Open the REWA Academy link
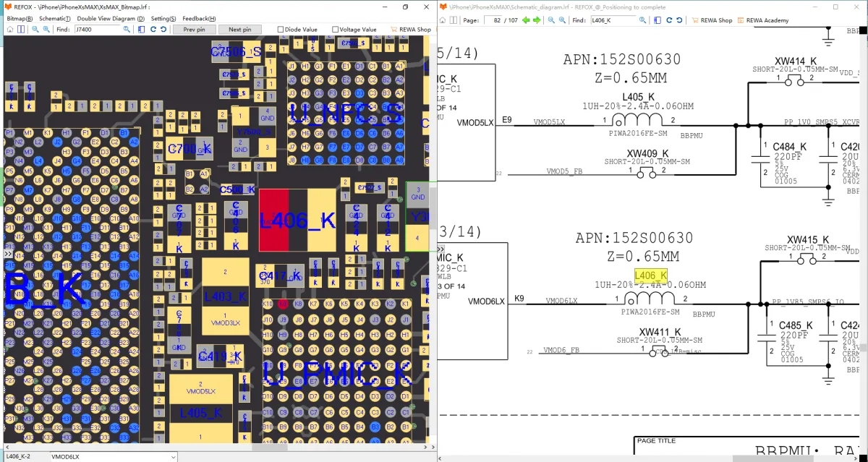 762,20
